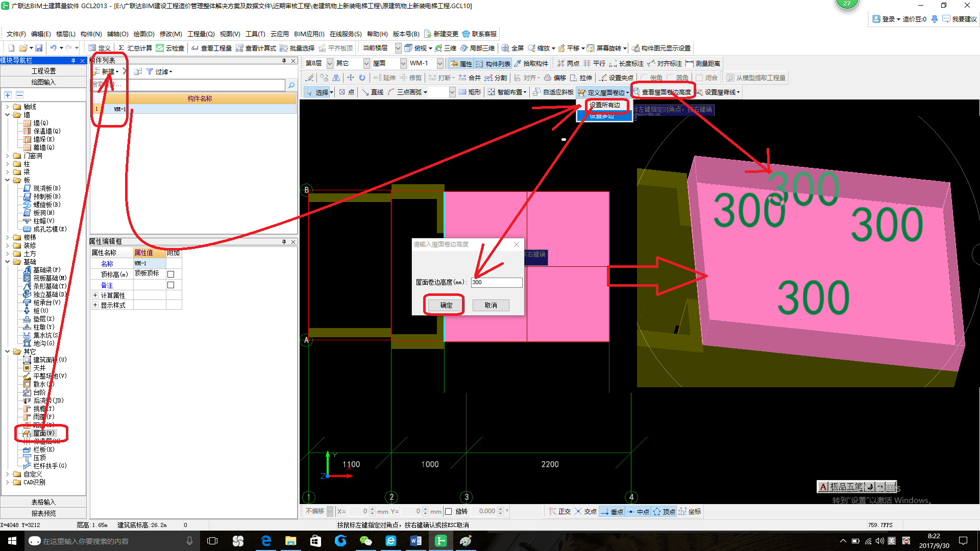Switch to 三维 3D view
This screenshot has width=980, height=551.
coord(446,48)
